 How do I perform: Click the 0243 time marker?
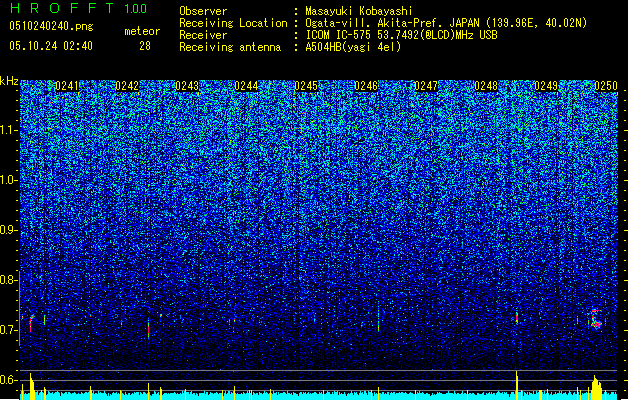(x=187, y=86)
